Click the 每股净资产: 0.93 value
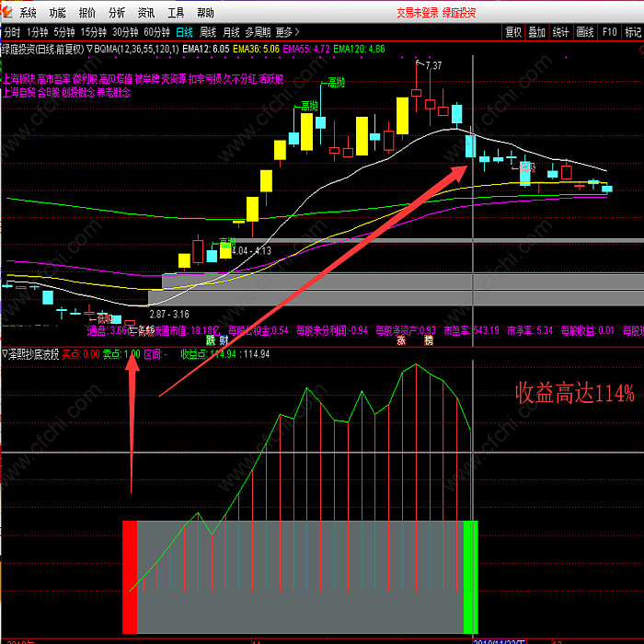Screen dimensions: 644x644 pyautogui.click(x=406, y=330)
